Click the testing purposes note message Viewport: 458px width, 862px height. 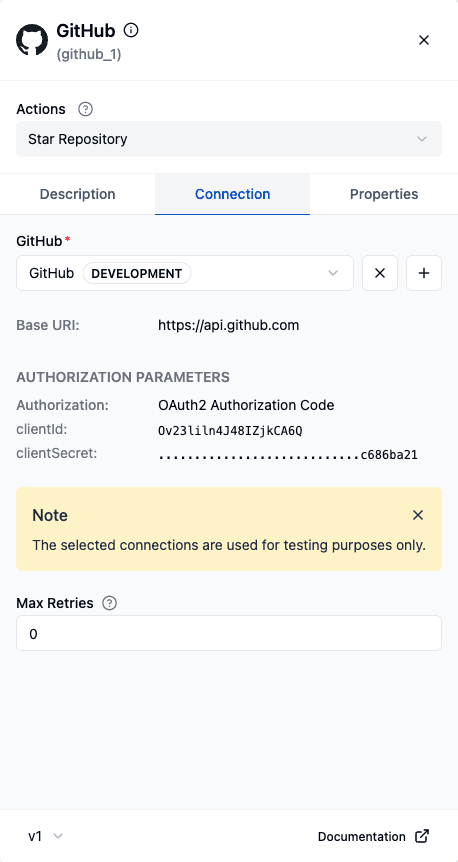coord(229,545)
